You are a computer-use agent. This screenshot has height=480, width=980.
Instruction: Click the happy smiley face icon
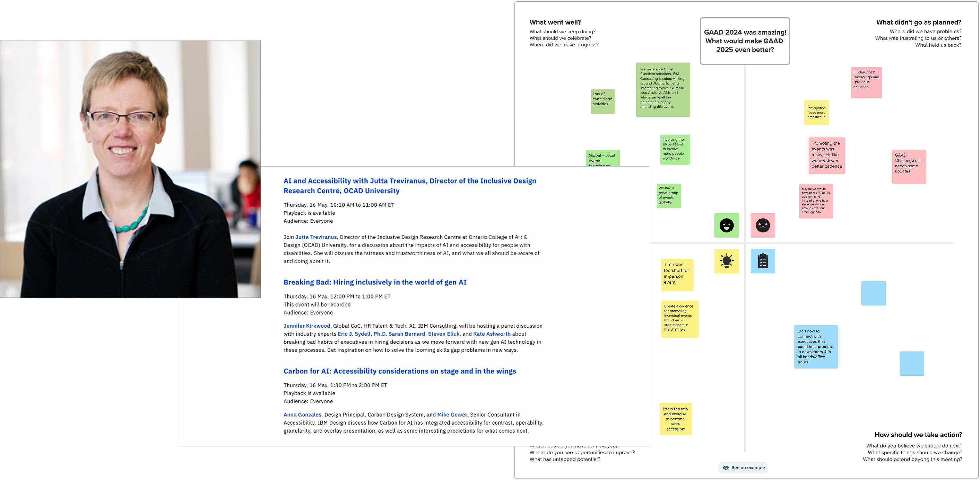pyautogui.click(x=726, y=225)
